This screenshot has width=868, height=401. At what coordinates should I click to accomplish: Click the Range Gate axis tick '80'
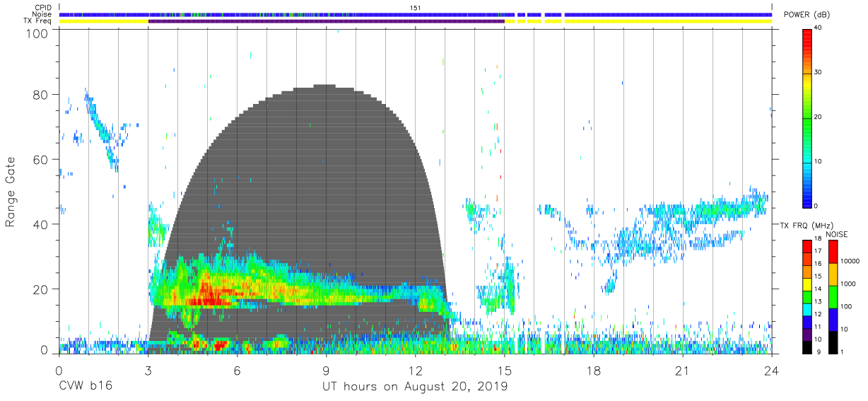40,95
